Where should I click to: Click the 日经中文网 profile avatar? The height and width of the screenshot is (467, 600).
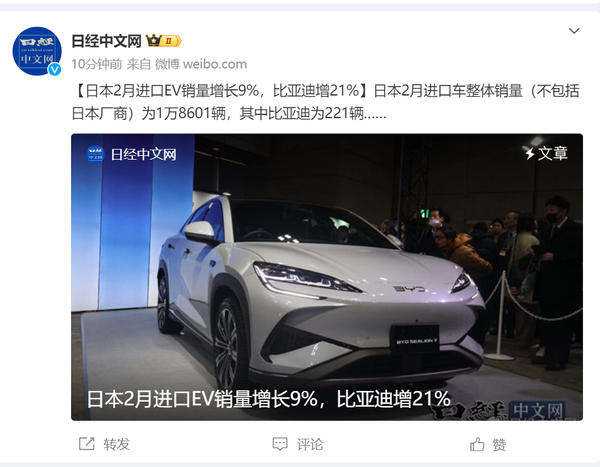coord(37,51)
